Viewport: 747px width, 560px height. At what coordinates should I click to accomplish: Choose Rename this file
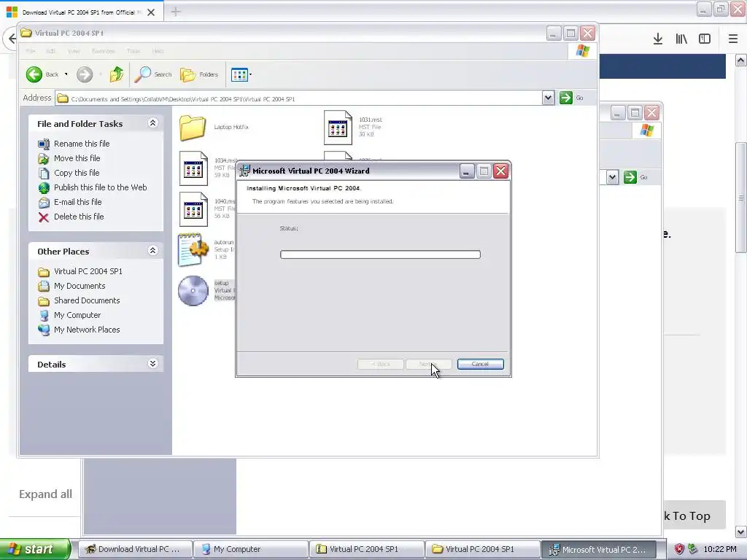(x=82, y=144)
